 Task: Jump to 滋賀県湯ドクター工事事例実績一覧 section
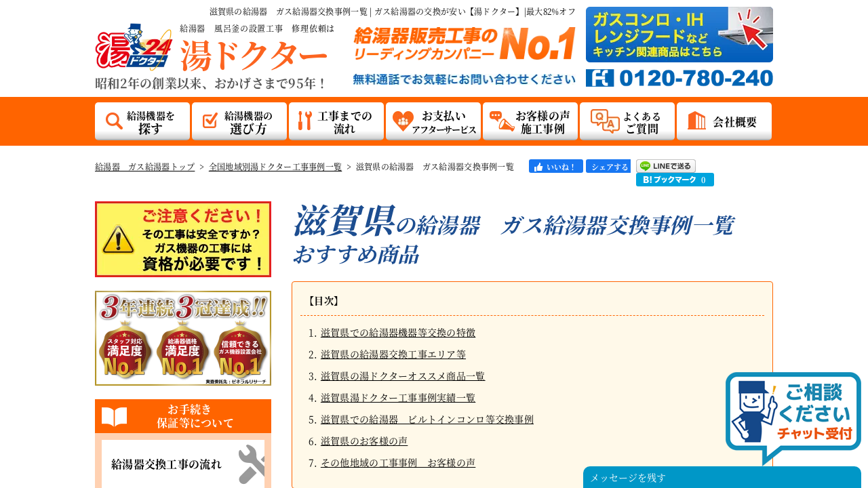tap(397, 398)
